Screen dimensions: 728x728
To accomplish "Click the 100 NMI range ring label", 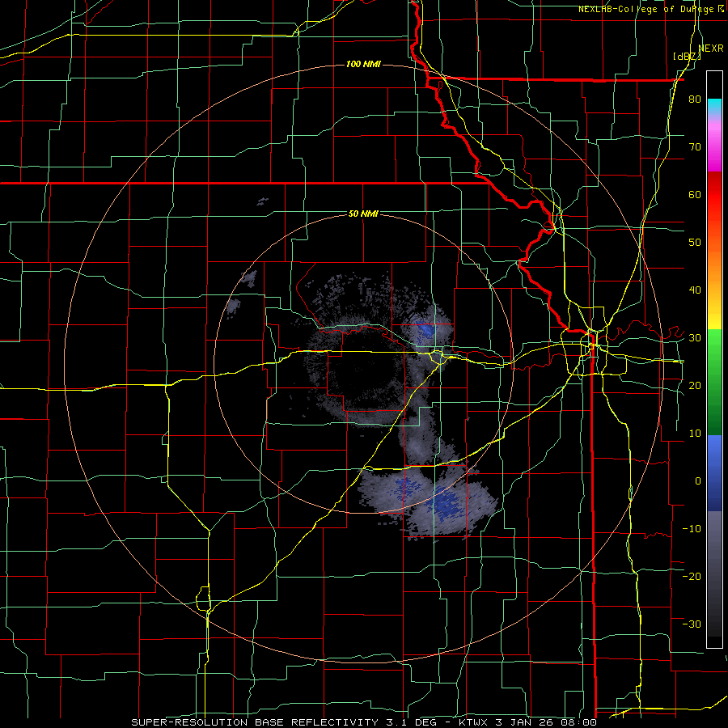I will pyautogui.click(x=363, y=64).
